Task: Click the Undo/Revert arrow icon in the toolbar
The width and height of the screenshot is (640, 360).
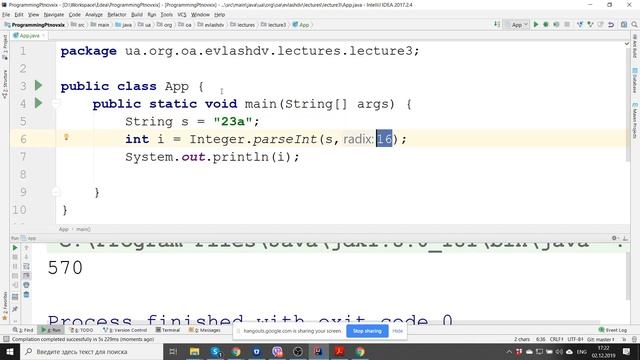Action: (611, 24)
